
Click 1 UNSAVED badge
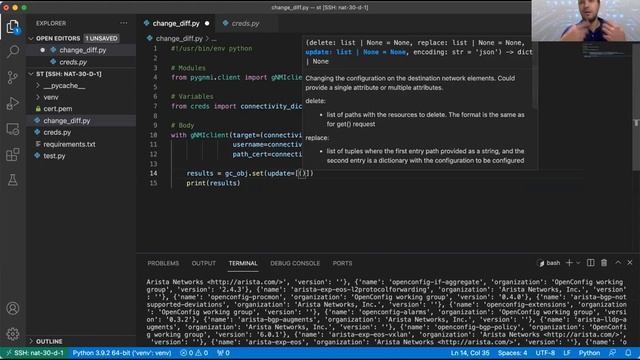[101, 38]
